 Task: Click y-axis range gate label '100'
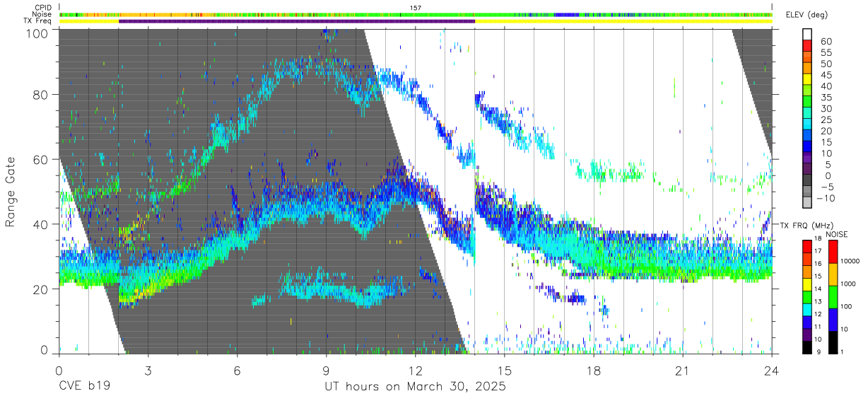[x=39, y=33]
